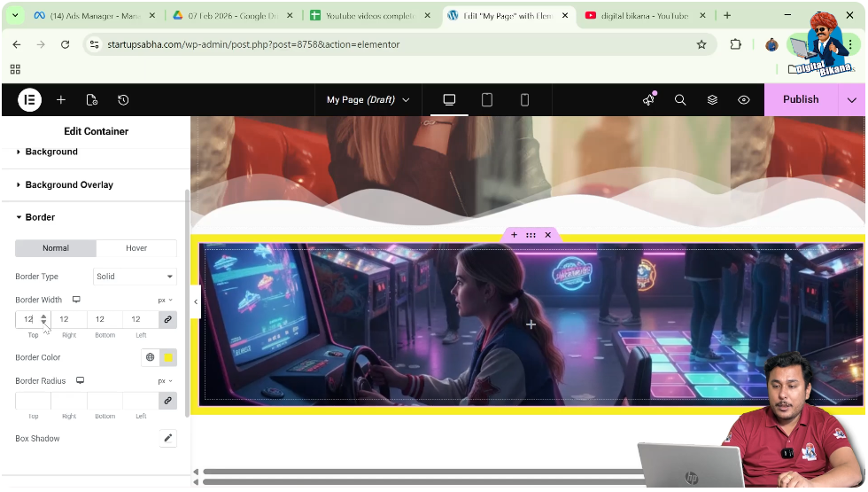Open the Border Type dropdown
868x492 pixels.
135,277
